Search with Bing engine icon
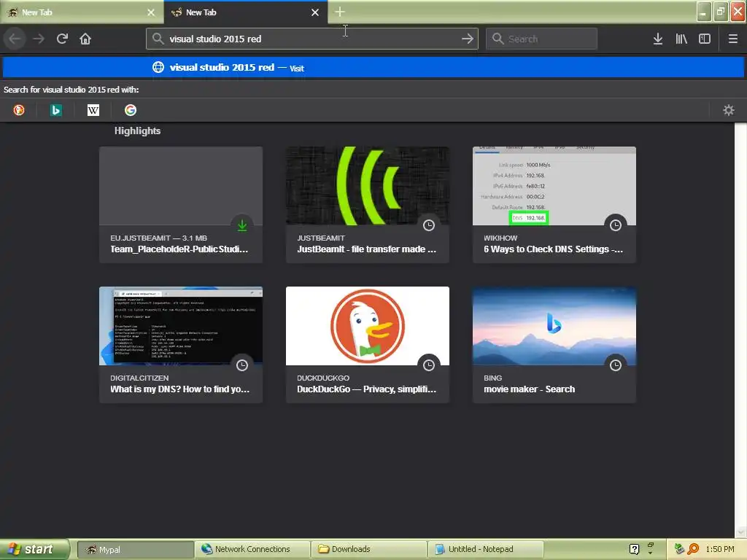Screen dimensions: 747x560 [x=55, y=111]
